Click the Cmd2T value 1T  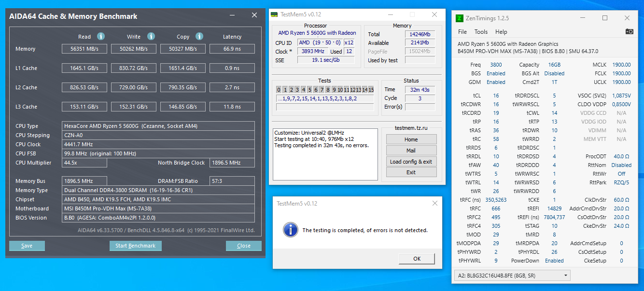point(554,82)
